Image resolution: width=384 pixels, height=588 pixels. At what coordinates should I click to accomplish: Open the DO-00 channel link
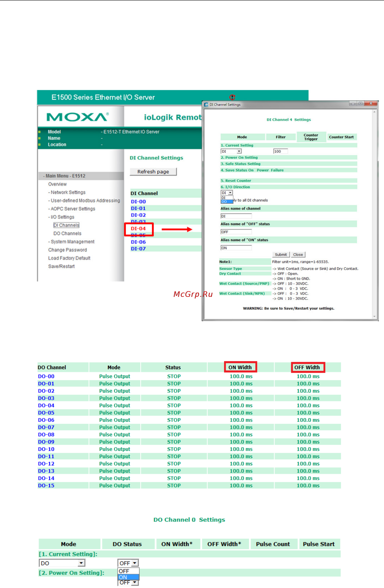tap(46, 376)
